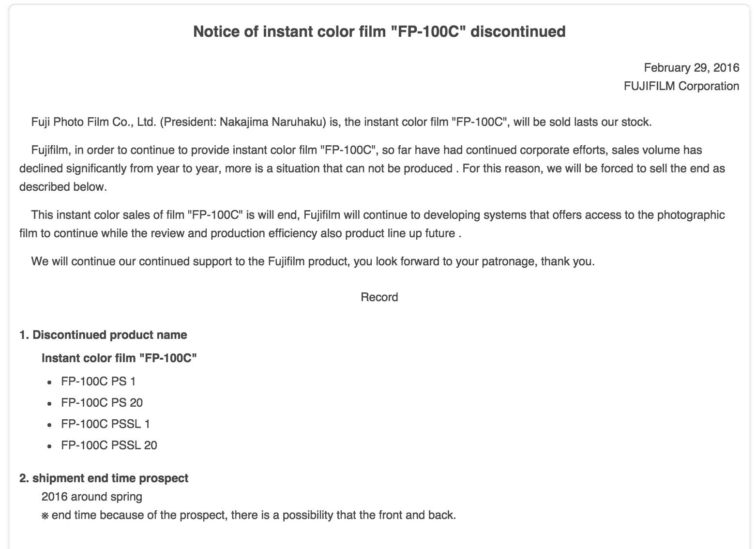Screen dimensions: 756x549
Task: Click the centered "Record" label
Action: pyautogui.click(x=379, y=297)
